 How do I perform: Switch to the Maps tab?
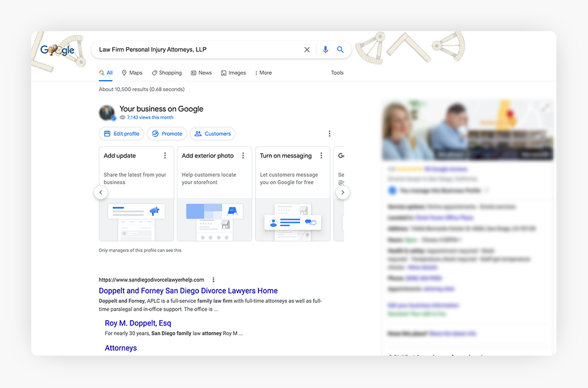pos(132,73)
